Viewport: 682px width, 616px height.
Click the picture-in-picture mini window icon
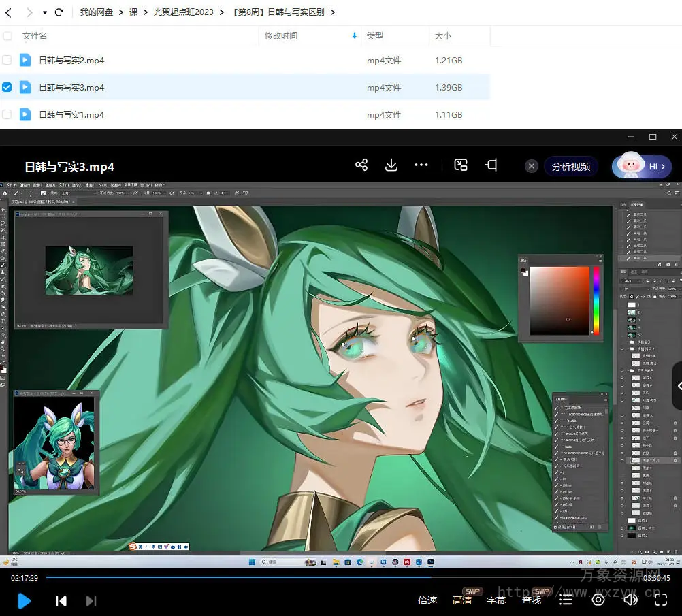pyautogui.click(x=461, y=165)
